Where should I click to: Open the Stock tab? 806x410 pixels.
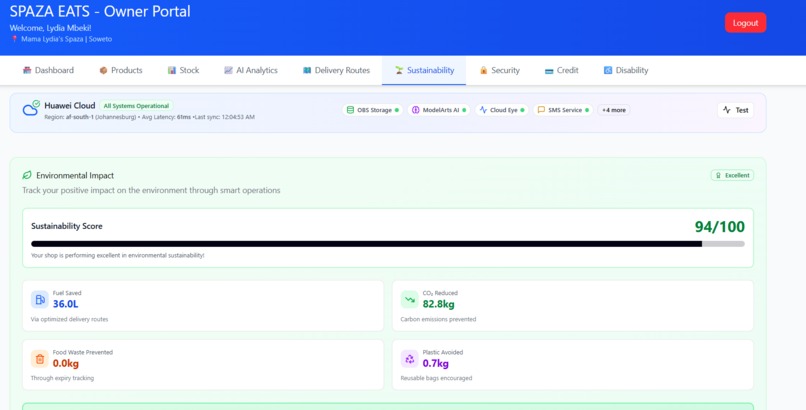184,70
